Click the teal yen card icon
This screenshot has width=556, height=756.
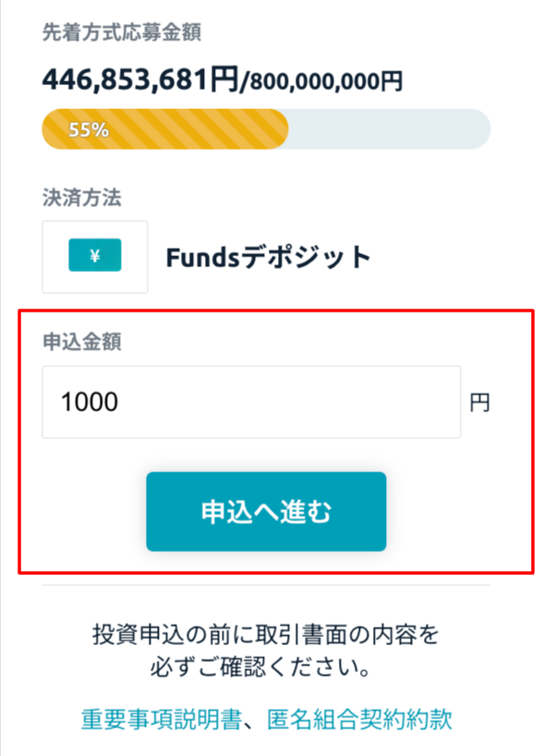tap(95, 256)
